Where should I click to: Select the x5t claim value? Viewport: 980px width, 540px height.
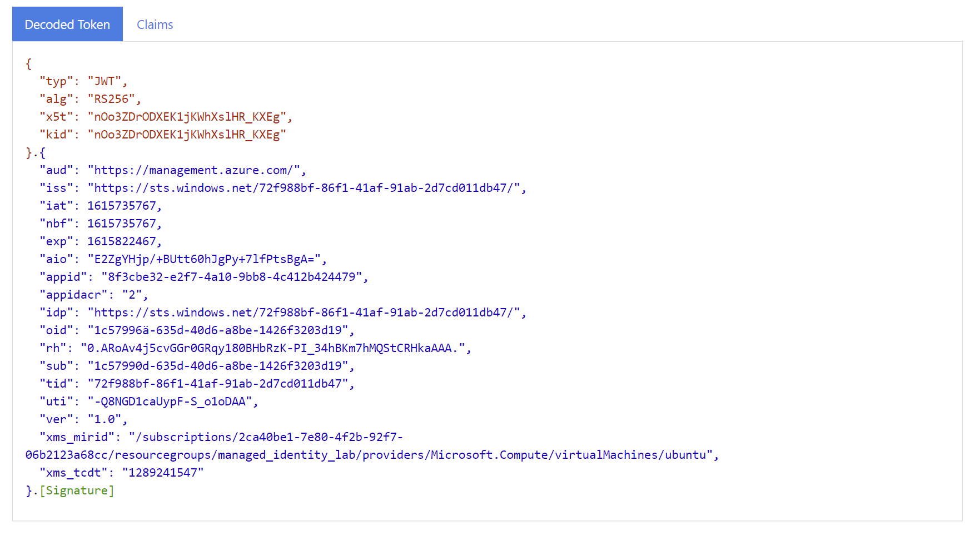coord(189,116)
